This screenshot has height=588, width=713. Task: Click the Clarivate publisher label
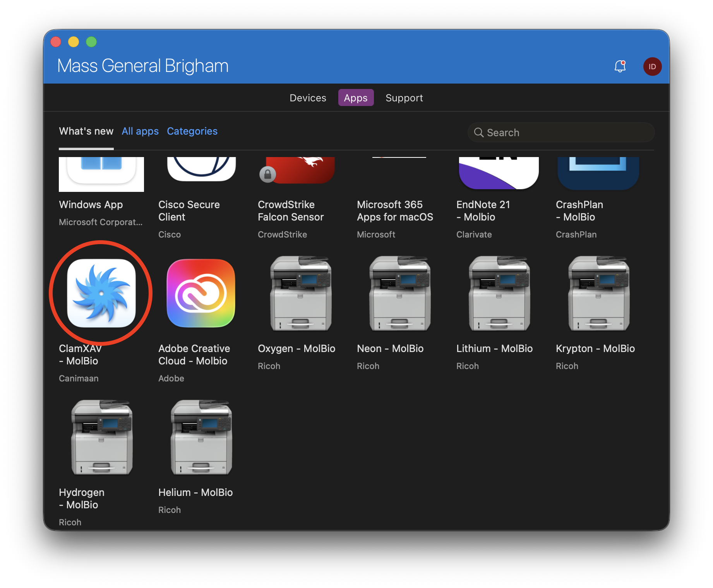(474, 234)
